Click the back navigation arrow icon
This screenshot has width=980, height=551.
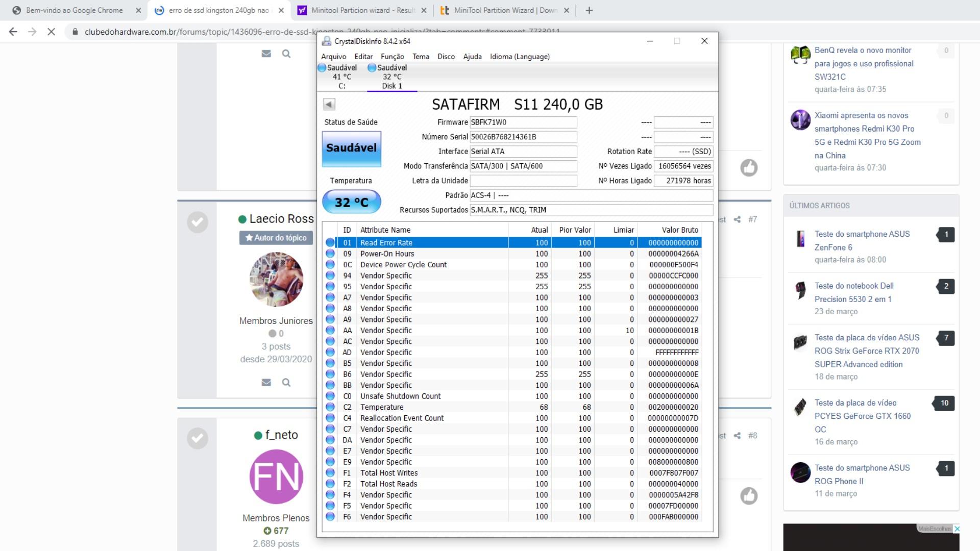coord(13,31)
